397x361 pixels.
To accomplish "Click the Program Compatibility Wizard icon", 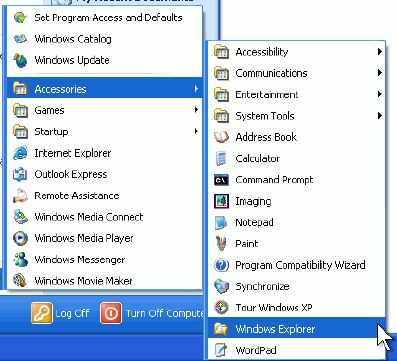I will coord(221,265).
